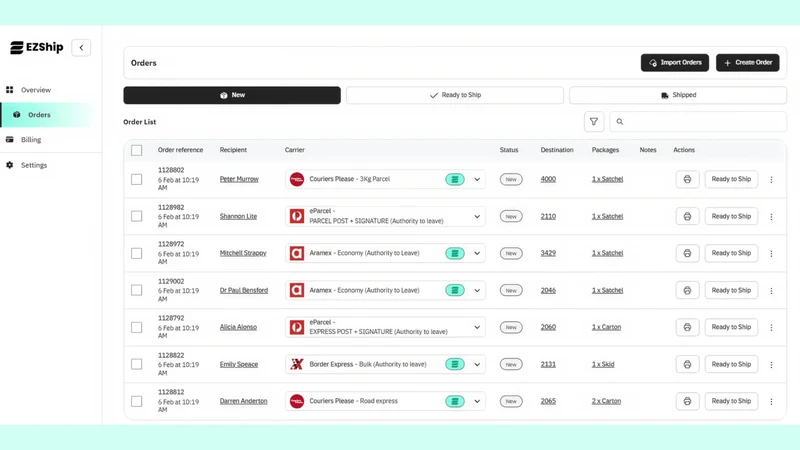Open the recipient link Dr Paul Bensford

(243, 290)
